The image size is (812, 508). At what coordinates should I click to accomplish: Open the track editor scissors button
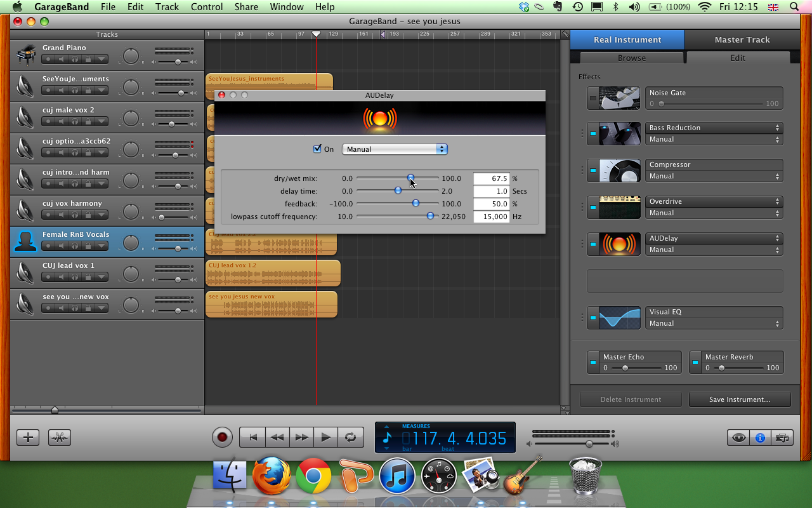pyautogui.click(x=60, y=437)
